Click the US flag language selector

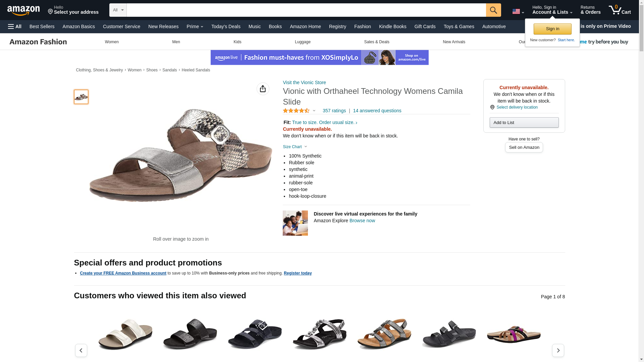pos(518,11)
